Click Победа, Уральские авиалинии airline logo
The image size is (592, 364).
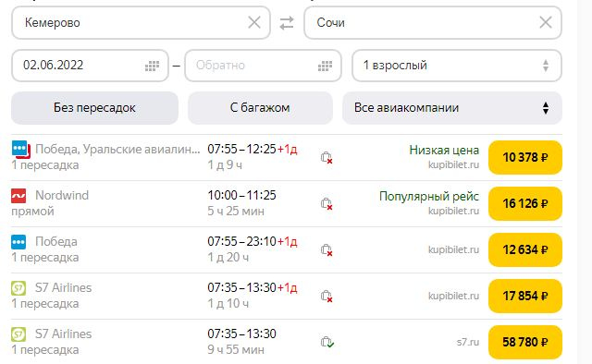pos(20,150)
